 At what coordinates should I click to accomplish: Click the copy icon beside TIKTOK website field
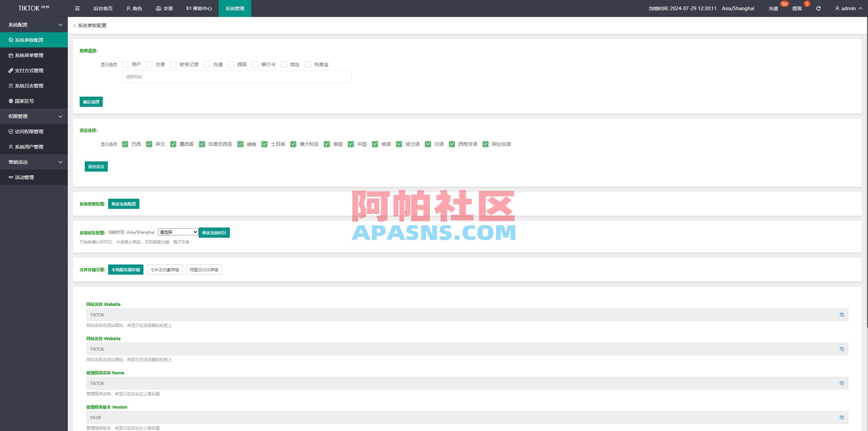(842, 315)
